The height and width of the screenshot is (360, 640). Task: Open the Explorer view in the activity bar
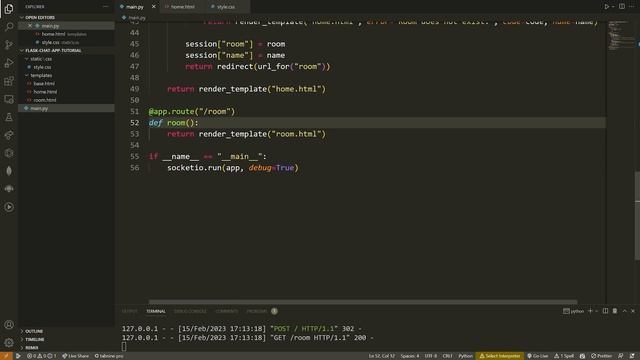9,9
